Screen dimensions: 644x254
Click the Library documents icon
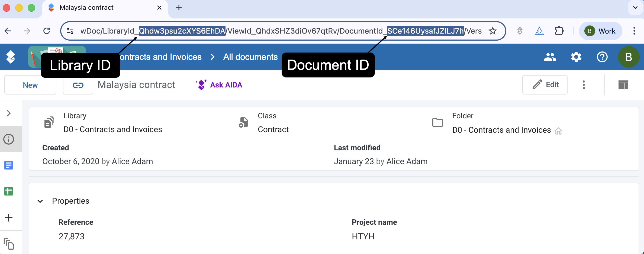pos(49,122)
